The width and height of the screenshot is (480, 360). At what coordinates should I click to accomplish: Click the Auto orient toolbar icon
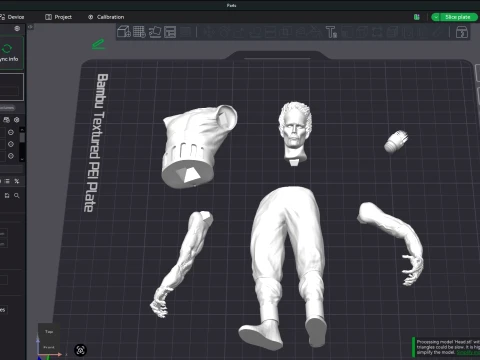coord(155,32)
